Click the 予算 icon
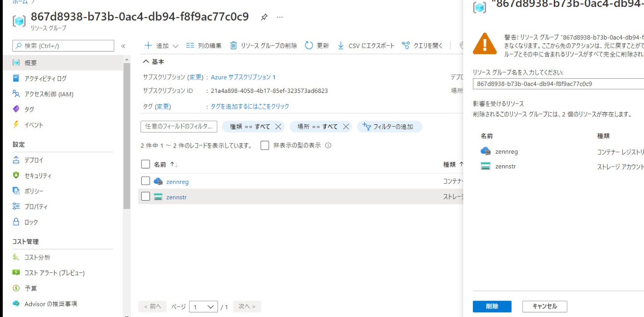Screen dimensions: 644x317 point(16,288)
